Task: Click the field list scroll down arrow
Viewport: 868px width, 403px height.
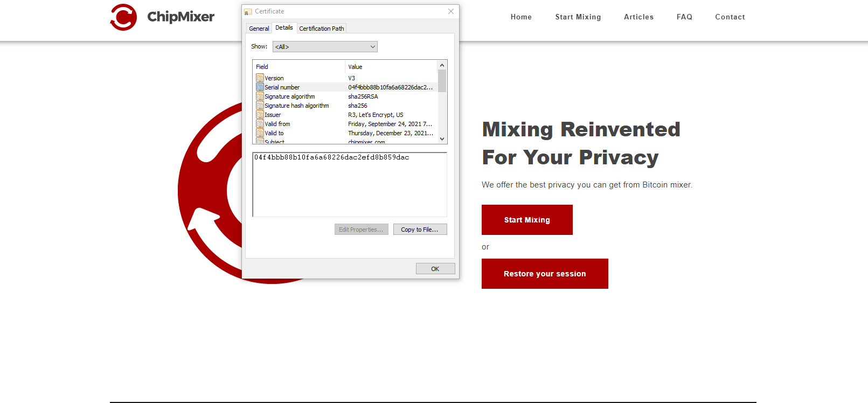Action: 442,139
